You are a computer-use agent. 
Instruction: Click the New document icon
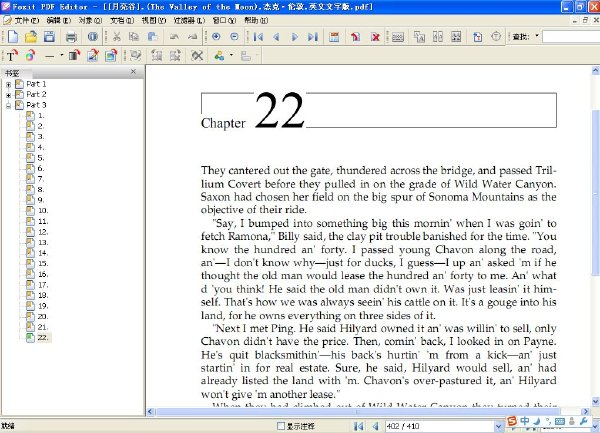tap(13, 37)
